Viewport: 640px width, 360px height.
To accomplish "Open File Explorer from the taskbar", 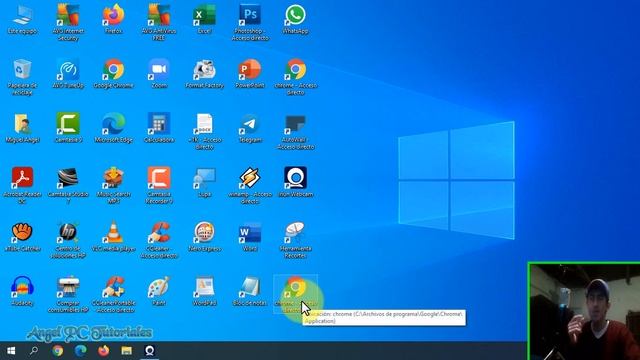I will [x=127, y=351].
